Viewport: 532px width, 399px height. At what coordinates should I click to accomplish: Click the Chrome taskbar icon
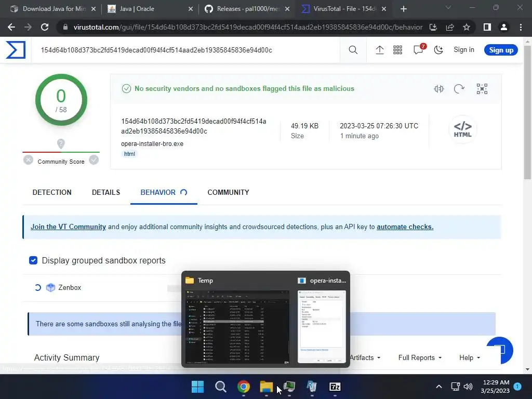(243, 387)
